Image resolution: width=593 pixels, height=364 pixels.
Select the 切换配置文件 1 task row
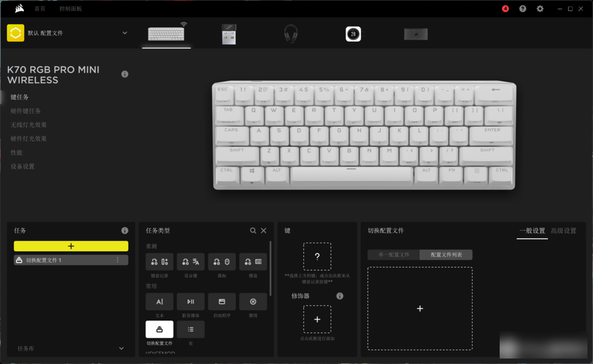(71, 260)
